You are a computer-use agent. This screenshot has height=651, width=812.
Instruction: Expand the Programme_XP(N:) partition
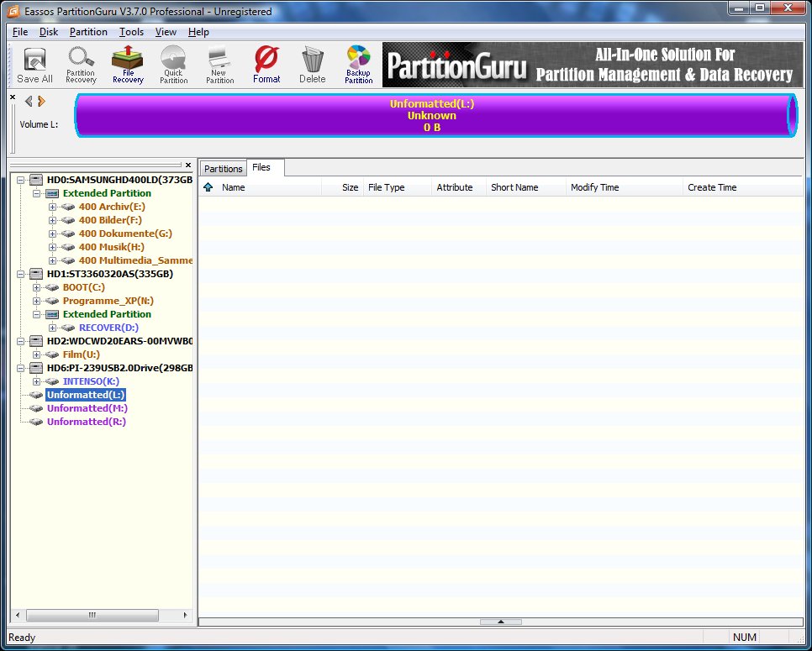[x=36, y=302]
